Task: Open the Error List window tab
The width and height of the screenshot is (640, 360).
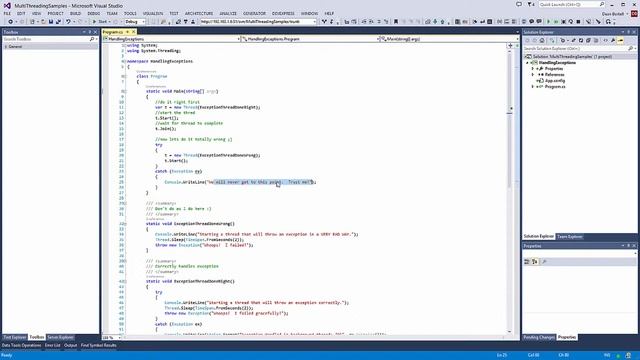Action: coord(53,346)
